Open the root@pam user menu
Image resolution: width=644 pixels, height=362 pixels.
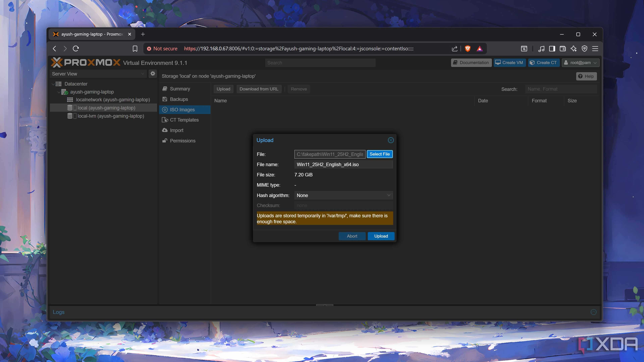tap(580, 63)
